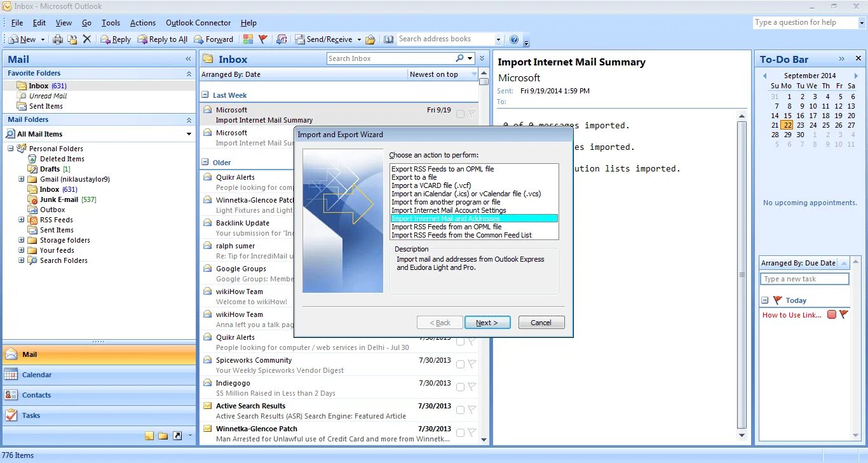Collapse the Today task group

point(765,300)
